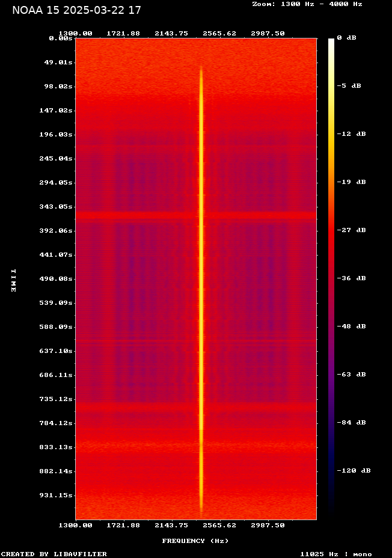Click 'CREATED BY LIBAVFILTER' footer text

pyautogui.click(x=54, y=554)
